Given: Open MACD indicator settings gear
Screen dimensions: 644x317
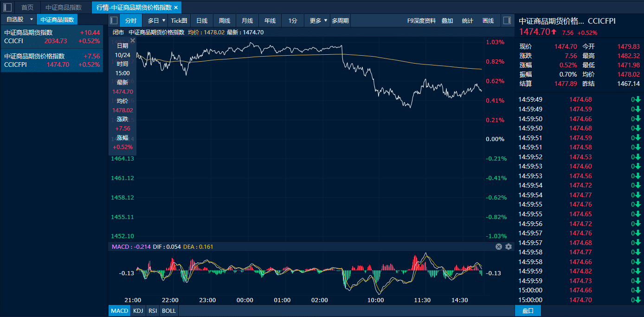Looking at the screenshot, I should (509, 246).
